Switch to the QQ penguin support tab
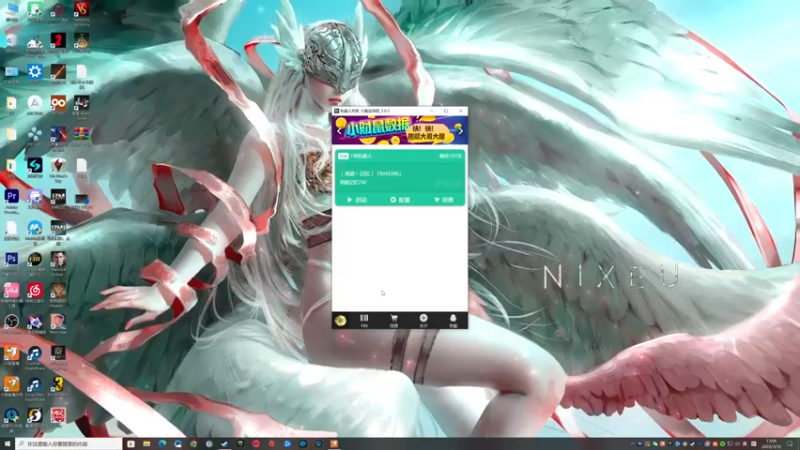The width and height of the screenshot is (800, 450). (453, 320)
